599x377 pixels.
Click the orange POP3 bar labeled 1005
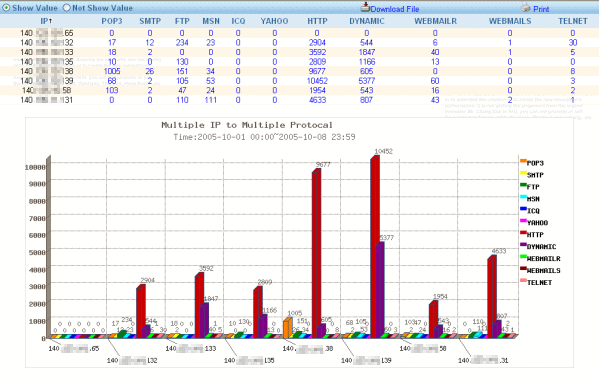pos(288,328)
